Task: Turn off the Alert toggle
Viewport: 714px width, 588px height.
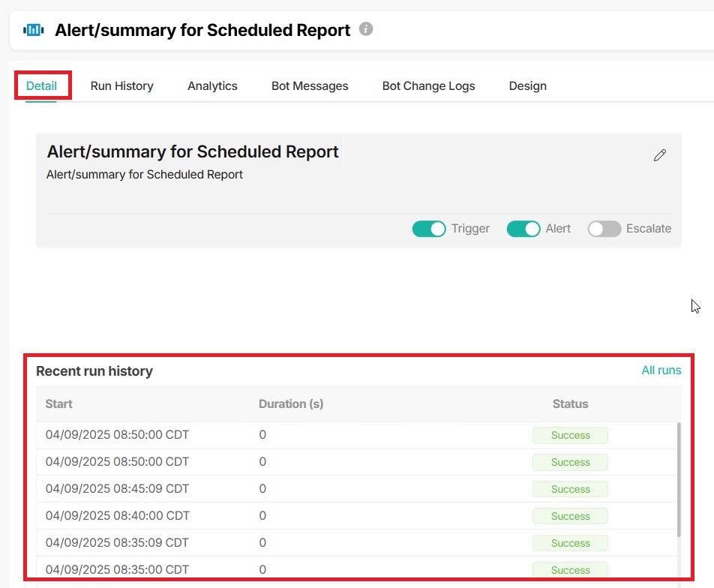Action: pos(523,229)
